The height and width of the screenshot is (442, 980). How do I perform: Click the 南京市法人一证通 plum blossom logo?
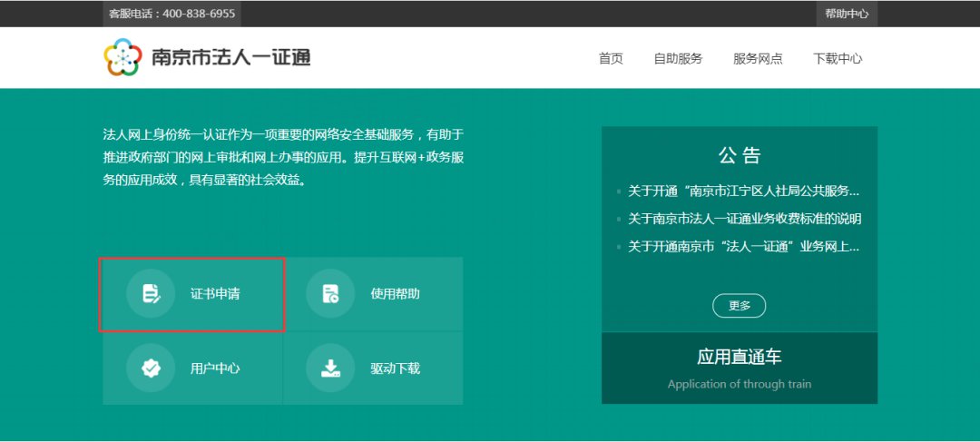[123, 57]
